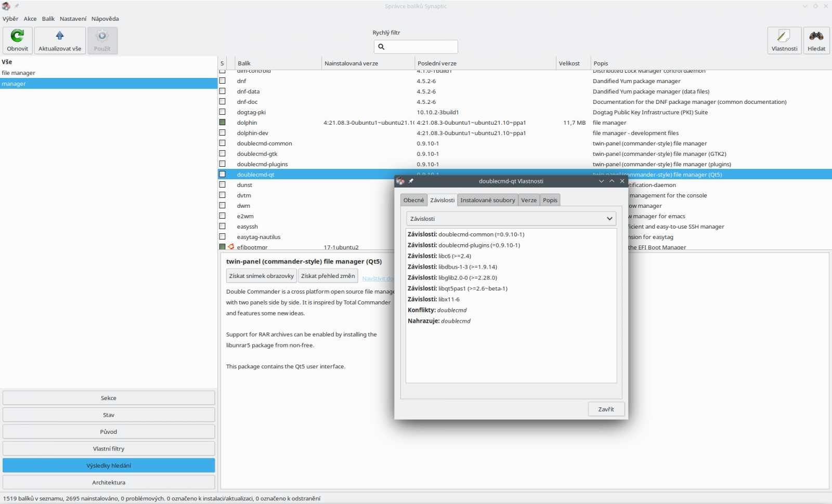Open the Nastavení menu

click(73, 19)
